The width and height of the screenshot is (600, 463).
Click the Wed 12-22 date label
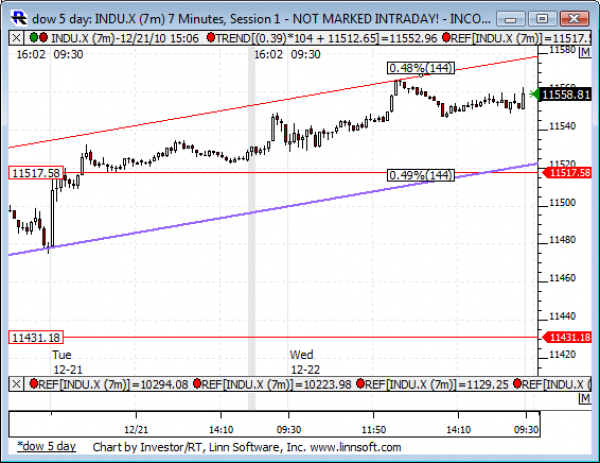[305, 362]
